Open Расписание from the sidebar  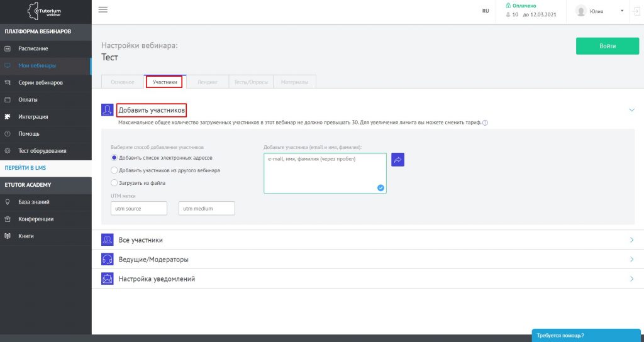33,48
